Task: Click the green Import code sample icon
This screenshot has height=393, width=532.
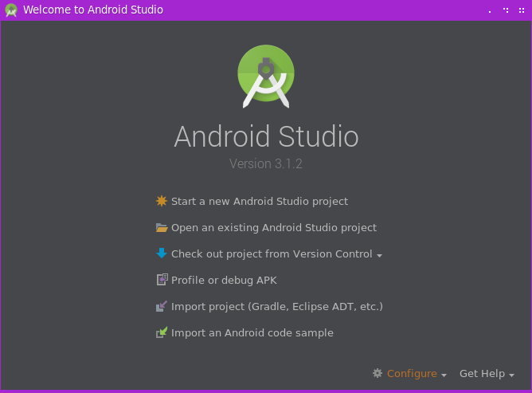Action: tap(162, 332)
